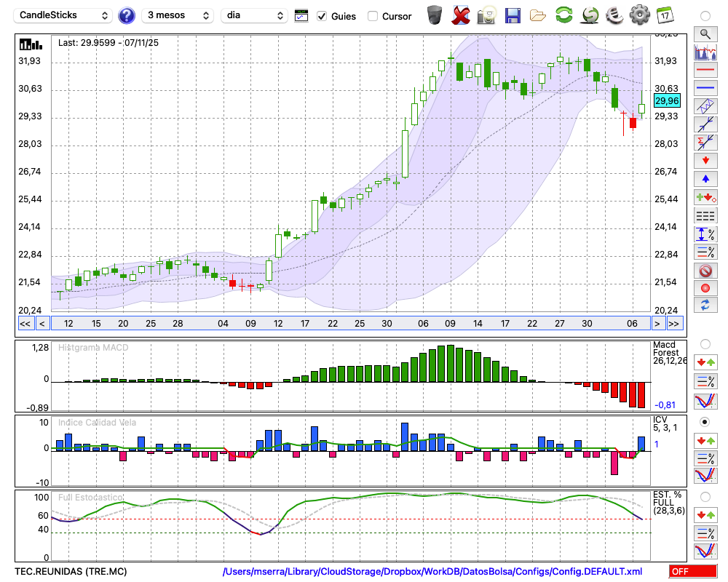Image resolution: width=728 pixels, height=582 pixels.
Task: Select the Macd Forest panel radio button
Action: [705, 343]
